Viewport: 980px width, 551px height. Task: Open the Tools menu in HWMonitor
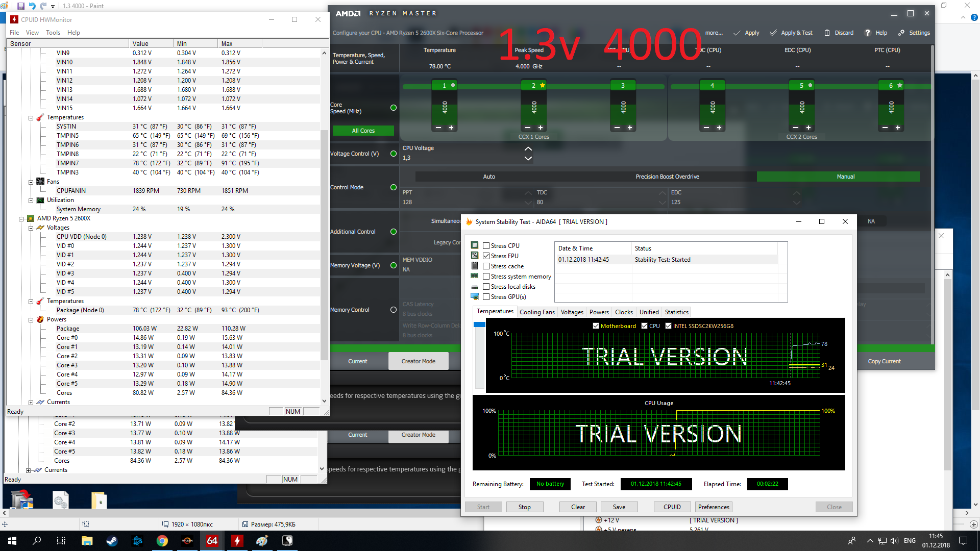tap(53, 33)
